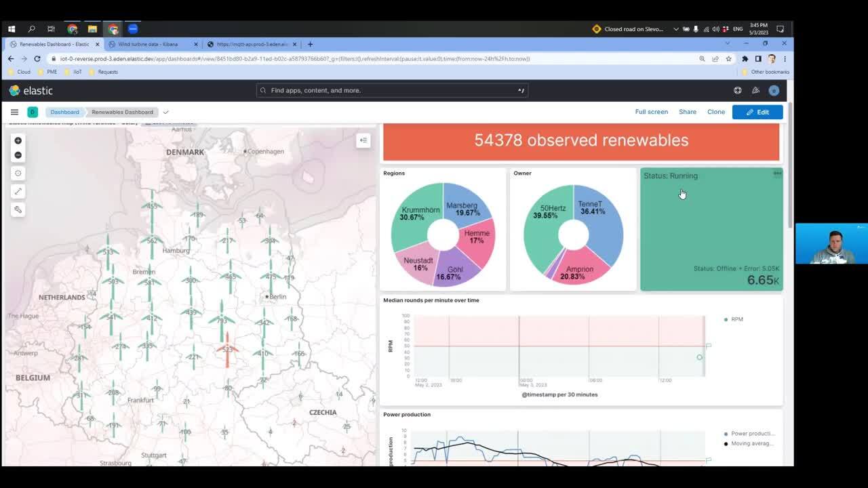Open Chrome extensions puzzle icon
The image size is (868, 488).
tap(745, 59)
